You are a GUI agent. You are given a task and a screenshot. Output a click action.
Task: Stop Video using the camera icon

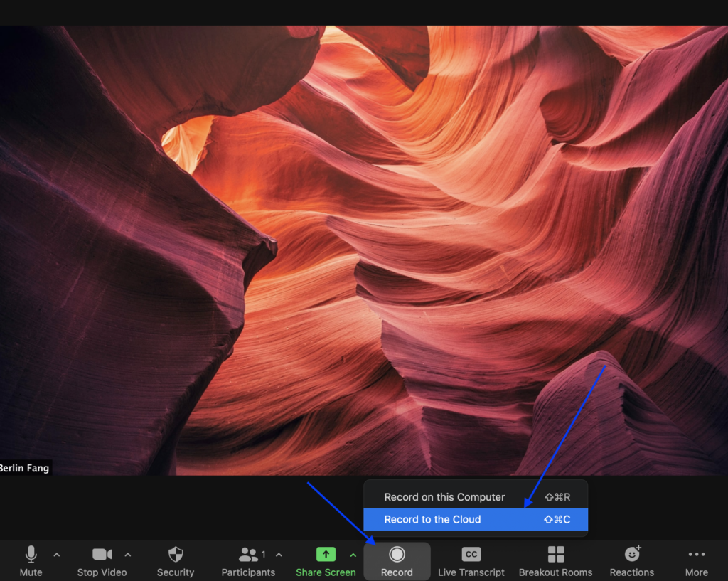102,555
